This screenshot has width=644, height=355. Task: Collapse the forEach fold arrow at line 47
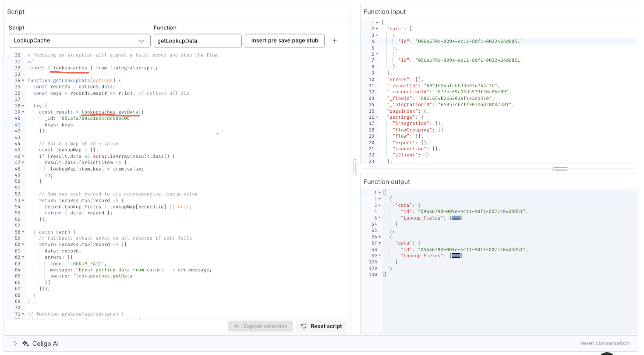tap(23, 163)
